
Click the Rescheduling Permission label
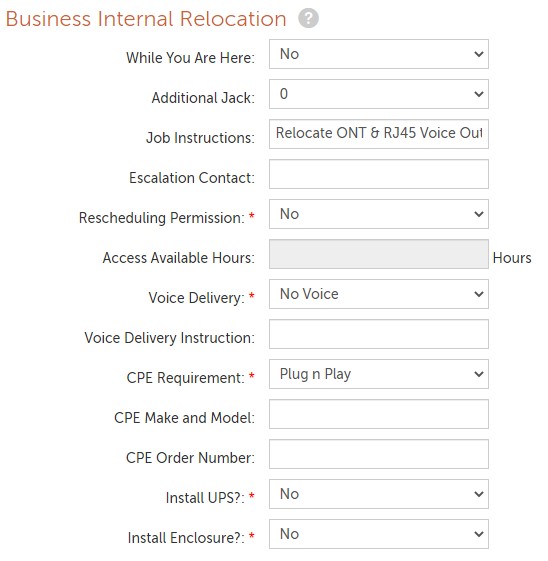coord(162,218)
